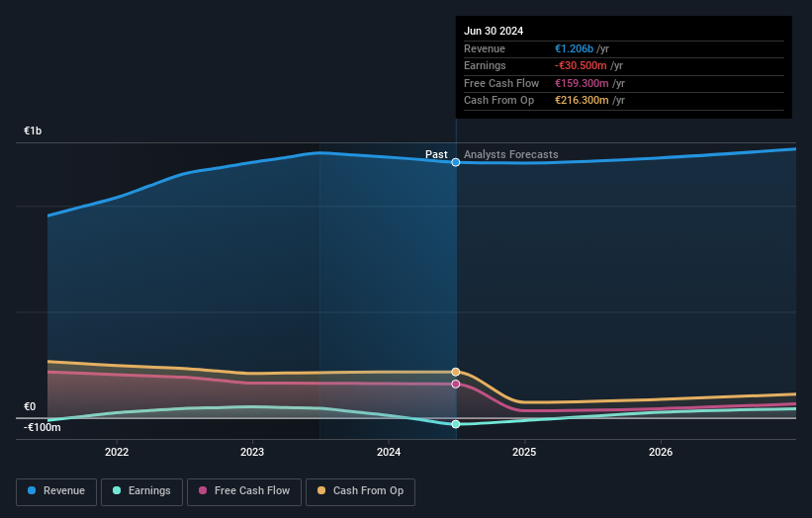Image resolution: width=812 pixels, height=518 pixels.
Task: Click the Past label on chart
Action: [x=436, y=154]
